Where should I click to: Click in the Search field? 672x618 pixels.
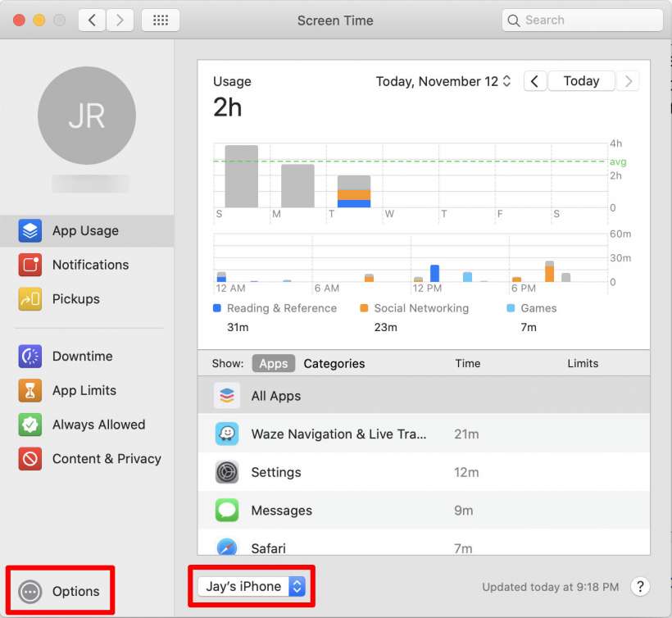point(583,20)
